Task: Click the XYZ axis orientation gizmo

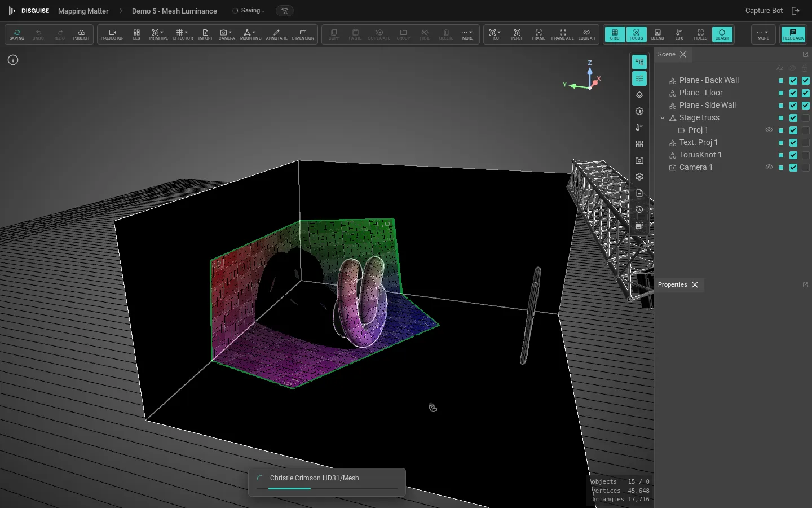Action: [x=584, y=76]
